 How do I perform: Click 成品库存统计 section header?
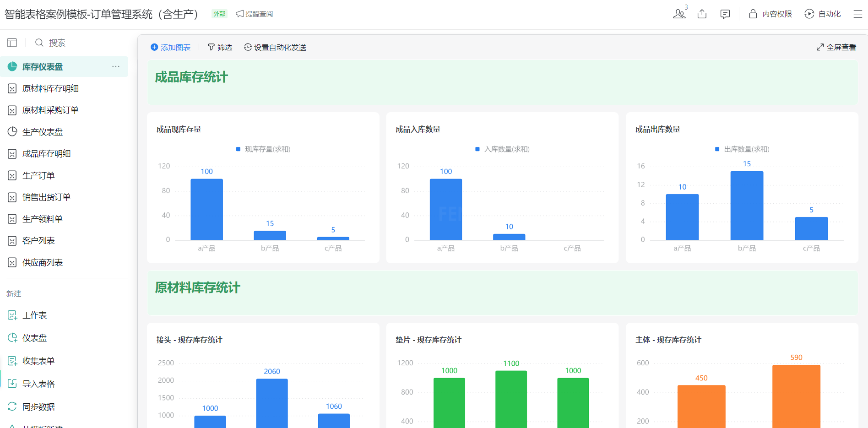(191, 77)
